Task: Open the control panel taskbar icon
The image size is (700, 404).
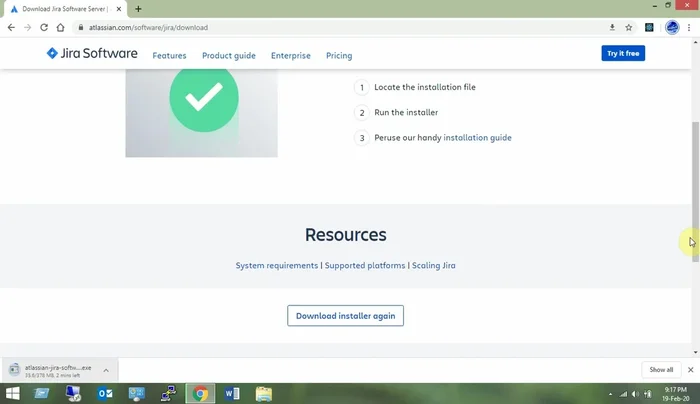Action: coord(137,394)
